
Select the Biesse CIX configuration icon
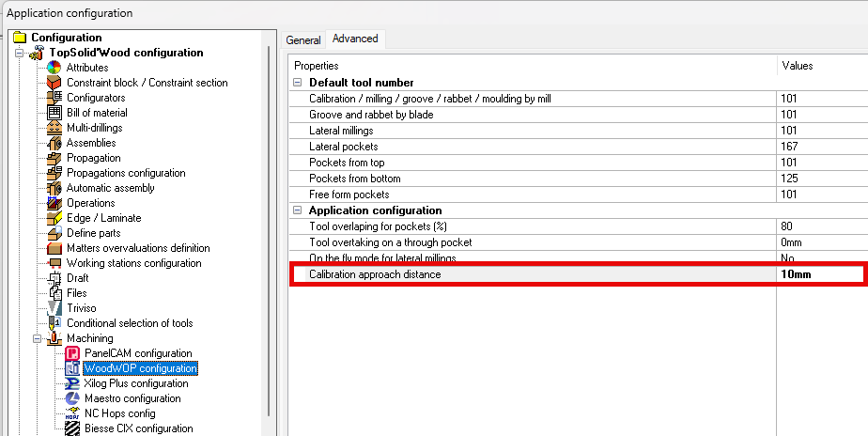point(72,428)
